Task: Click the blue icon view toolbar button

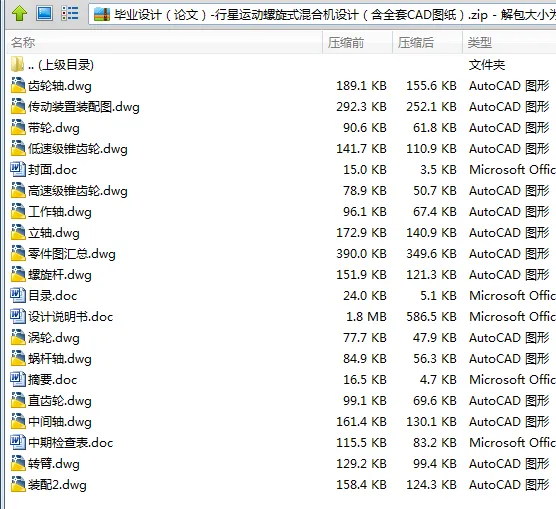Action: pyautogui.click(x=45, y=13)
